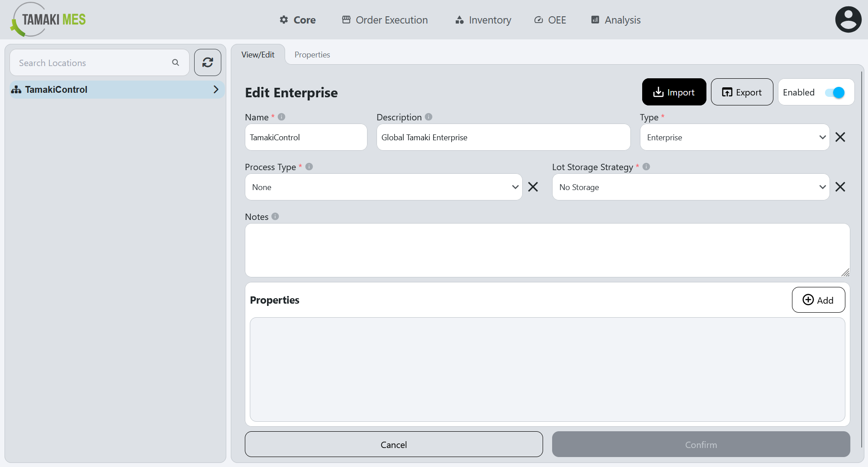Click the info icon beside Name

pyautogui.click(x=281, y=117)
